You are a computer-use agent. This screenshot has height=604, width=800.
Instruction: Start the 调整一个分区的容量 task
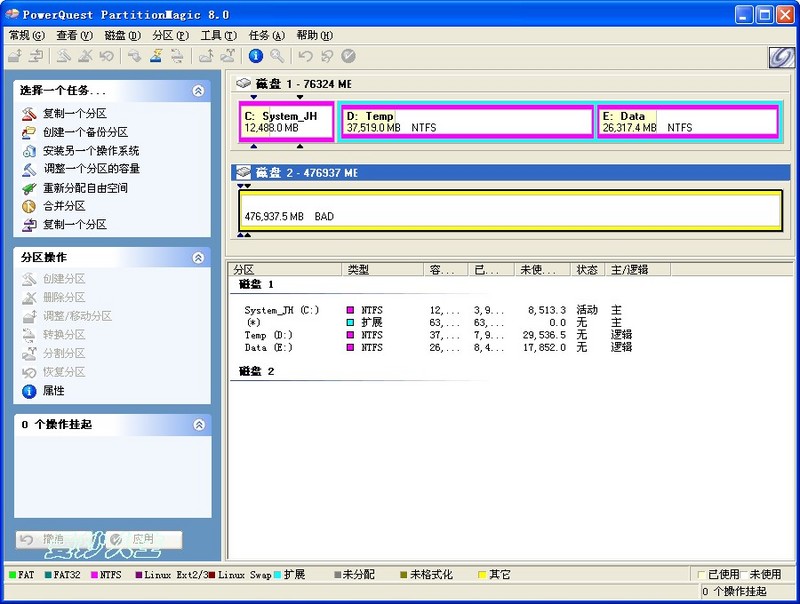81,169
